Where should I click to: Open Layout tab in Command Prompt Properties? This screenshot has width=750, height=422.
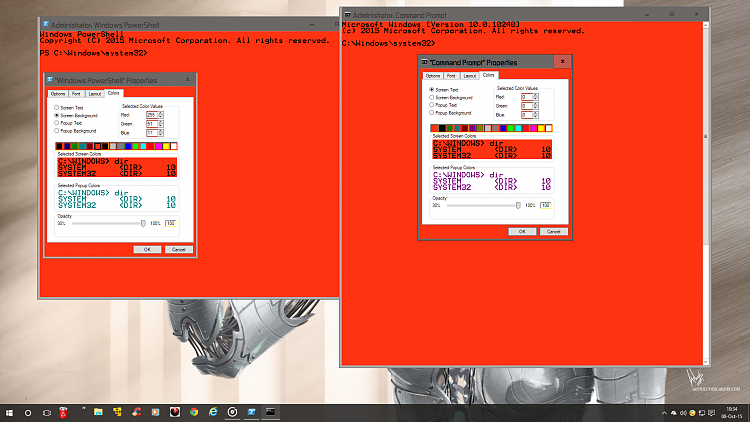470,76
